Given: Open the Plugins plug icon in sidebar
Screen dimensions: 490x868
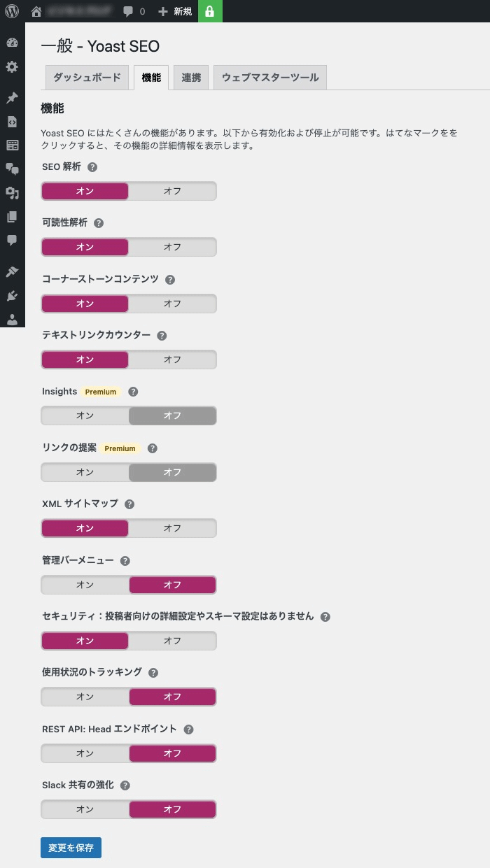Looking at the screenshot, I should (x=12, y=295).
